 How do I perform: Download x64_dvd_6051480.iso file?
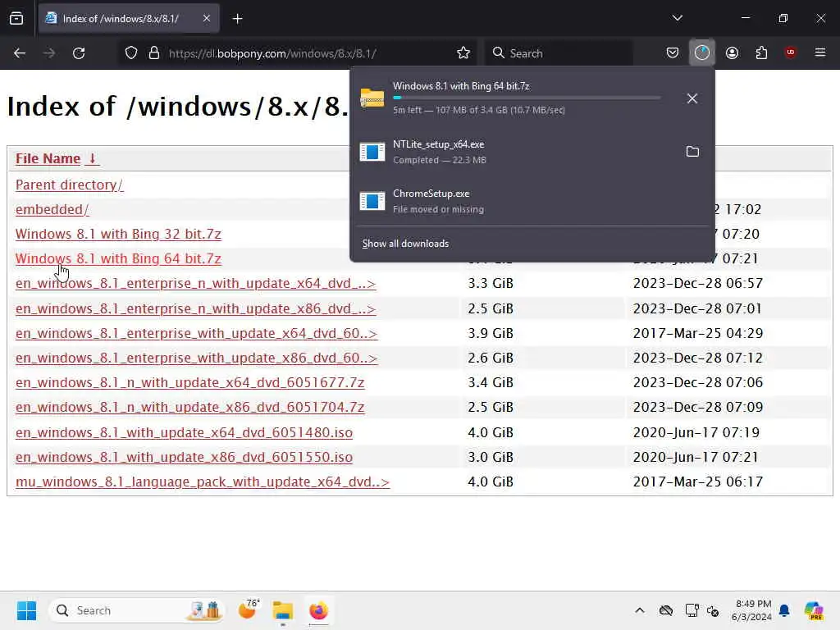pyautogui.click(x=185, y=432)
